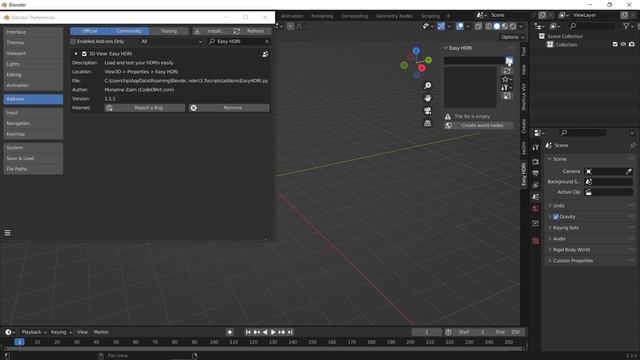Toggle show gizmos in the viewport header
This screenshot has height=360, width=640.
point(441,26)
